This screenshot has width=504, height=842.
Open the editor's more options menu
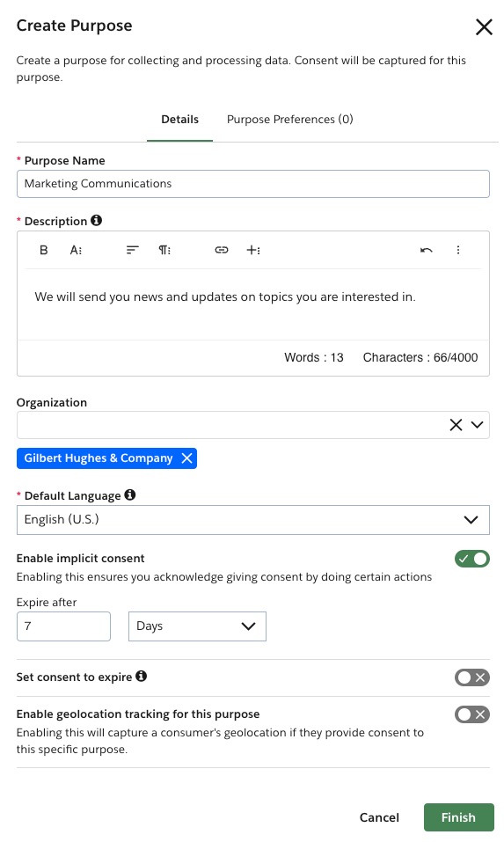[458, 250]
